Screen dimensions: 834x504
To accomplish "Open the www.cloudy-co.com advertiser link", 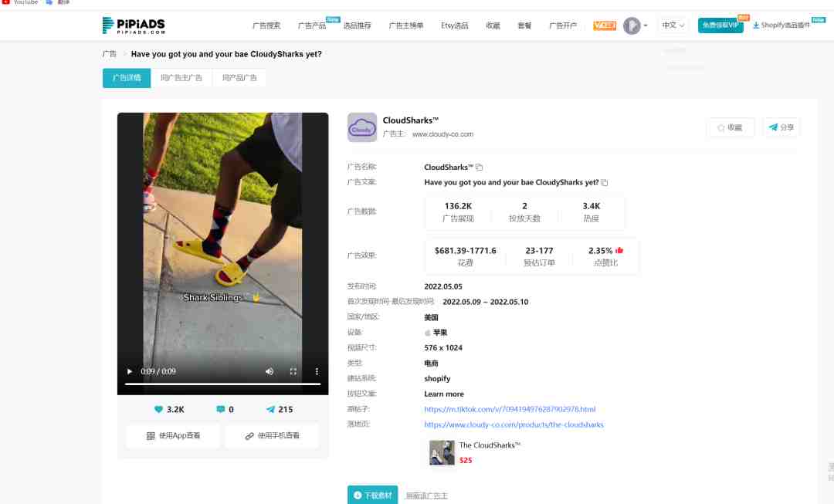I will pos(443,134).
